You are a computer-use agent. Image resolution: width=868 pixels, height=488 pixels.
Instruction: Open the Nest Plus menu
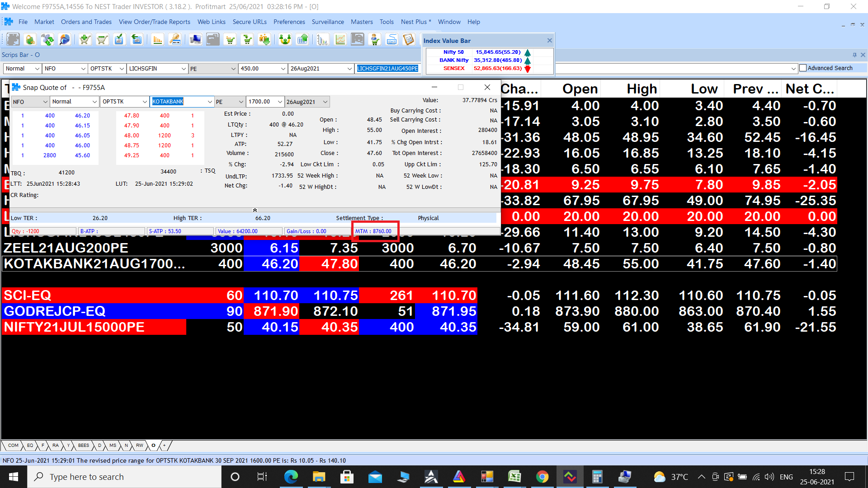[415, 22]
